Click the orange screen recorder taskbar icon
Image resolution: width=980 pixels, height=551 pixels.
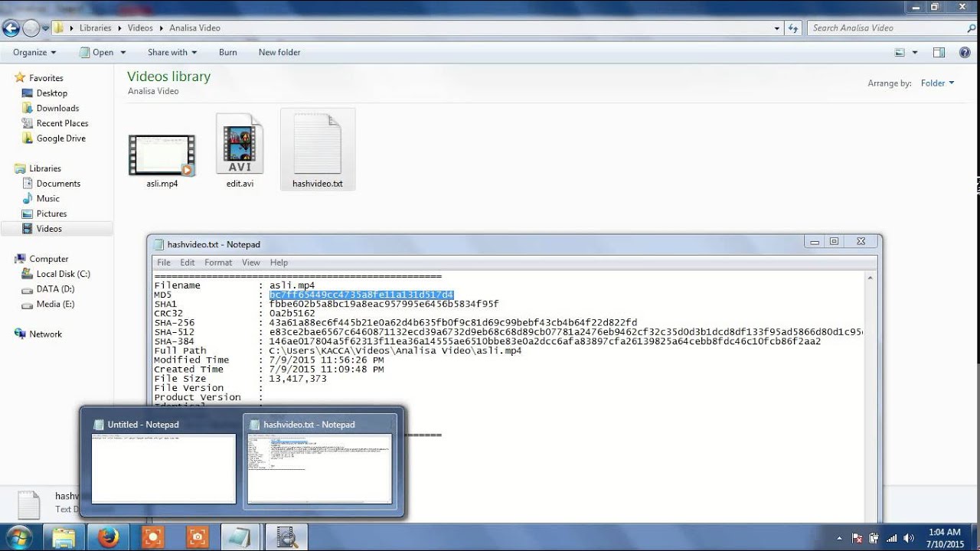pos(153,537)
